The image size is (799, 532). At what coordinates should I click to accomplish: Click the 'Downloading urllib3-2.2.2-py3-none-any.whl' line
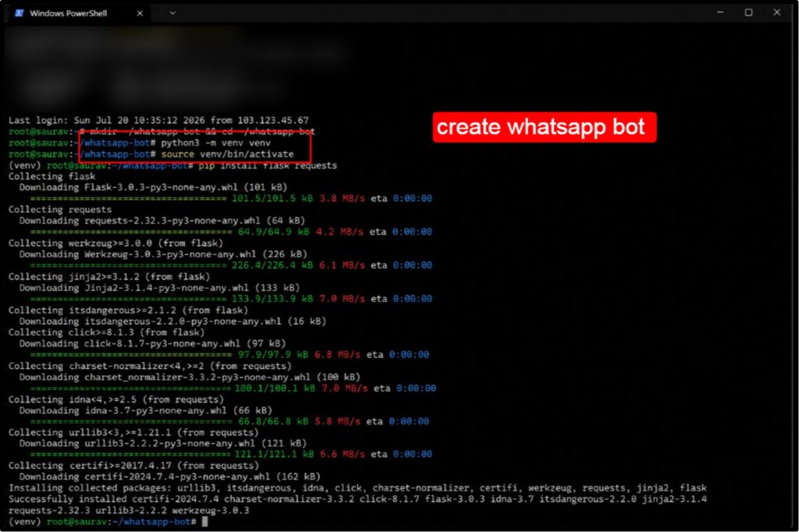coord(163,443)
